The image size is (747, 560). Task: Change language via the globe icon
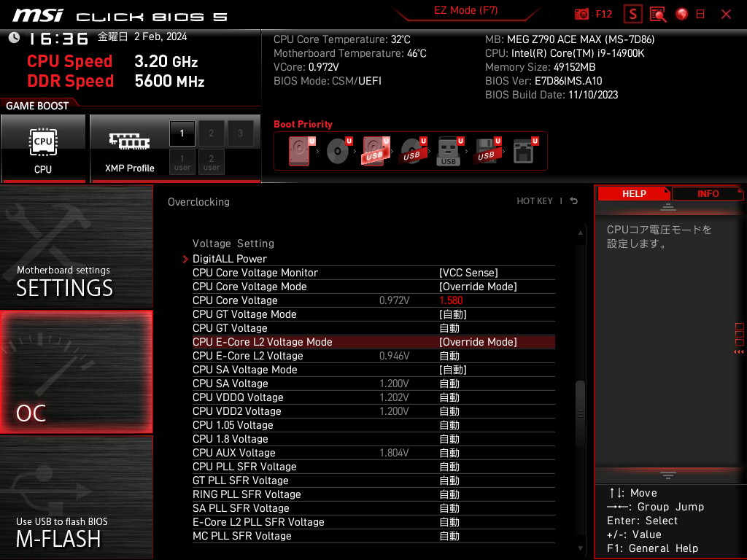click(682, 14)
